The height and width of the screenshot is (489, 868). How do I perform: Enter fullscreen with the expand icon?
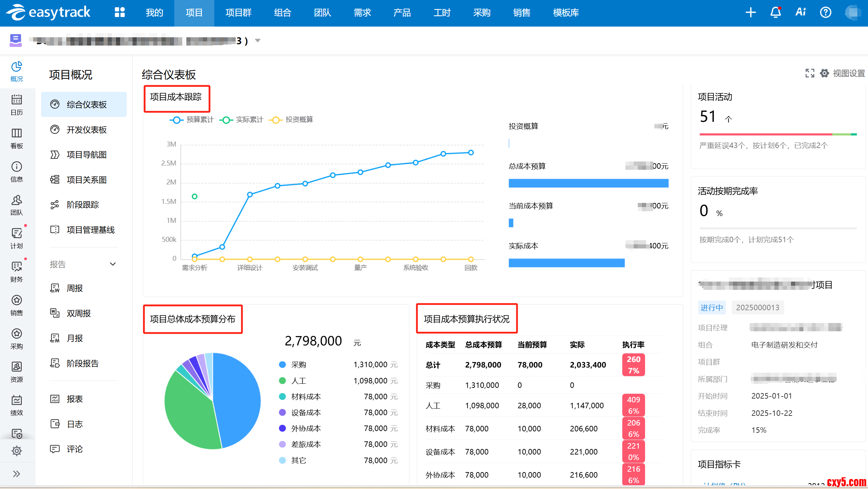click(810, 73)
